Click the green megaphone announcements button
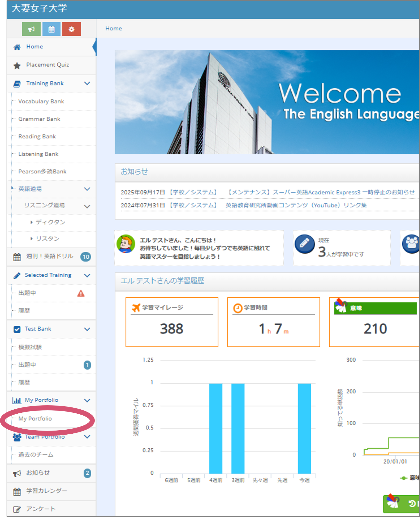The height and width of the screenshot is (517, 420). 31,29
